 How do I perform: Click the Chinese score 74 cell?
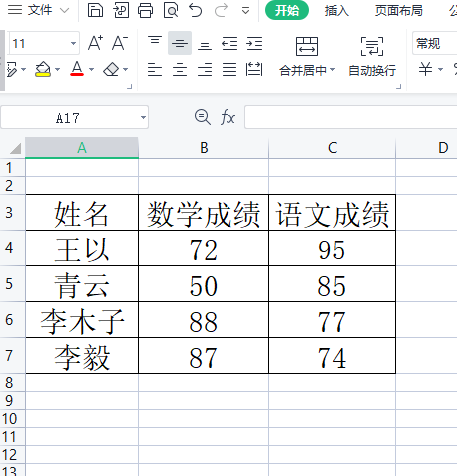pyautogui.click(x=332, y=356)
